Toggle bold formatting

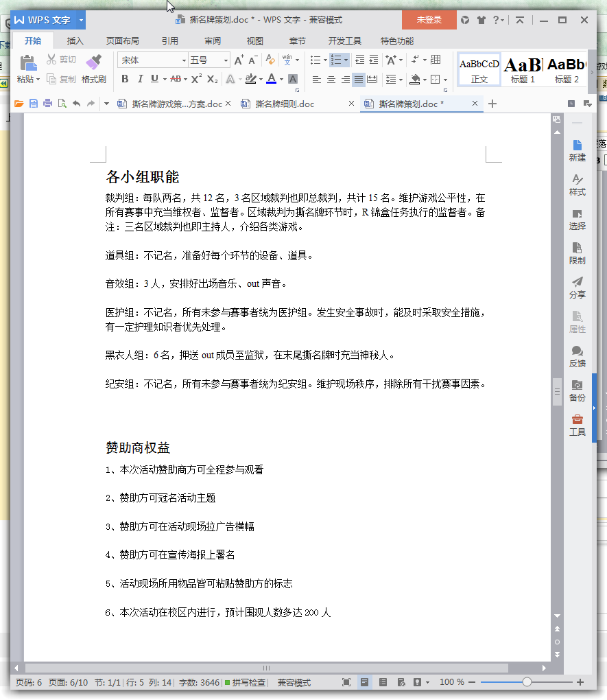125,79
